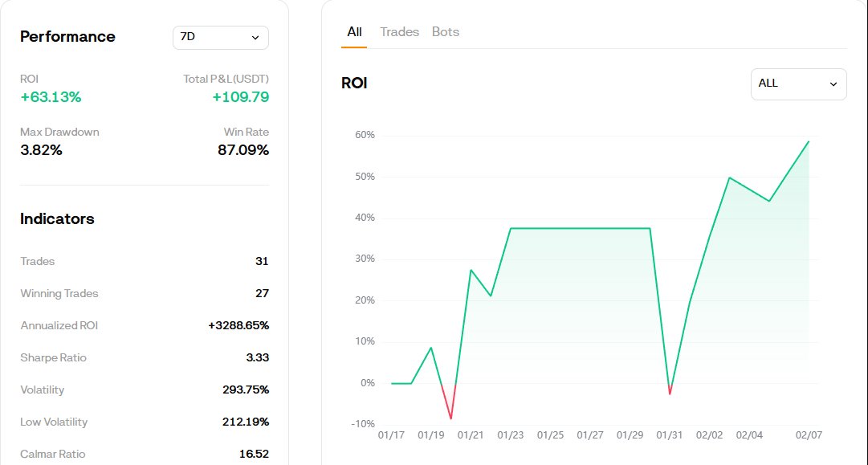Click the chart peak near 02/07
Viewport: 868px width, 465px height.
pos(808,141)
